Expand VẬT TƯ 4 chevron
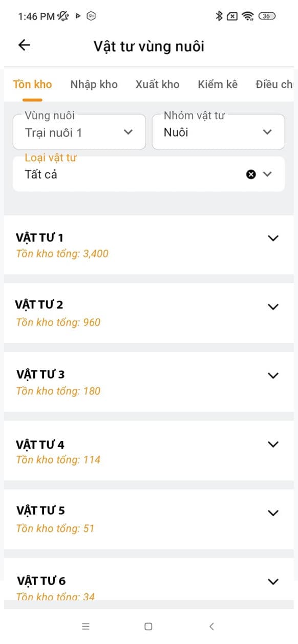The image size is (298, 644). click(x=273, y=445)
